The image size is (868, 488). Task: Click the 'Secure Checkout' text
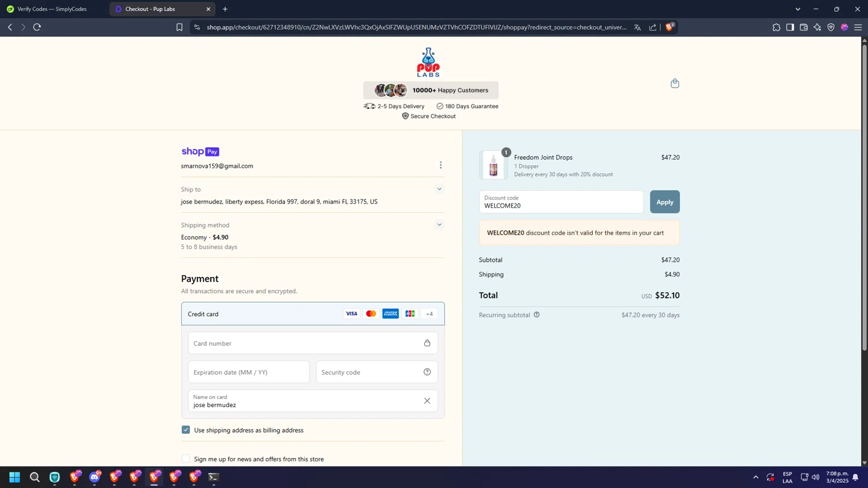tap(433, 116)
